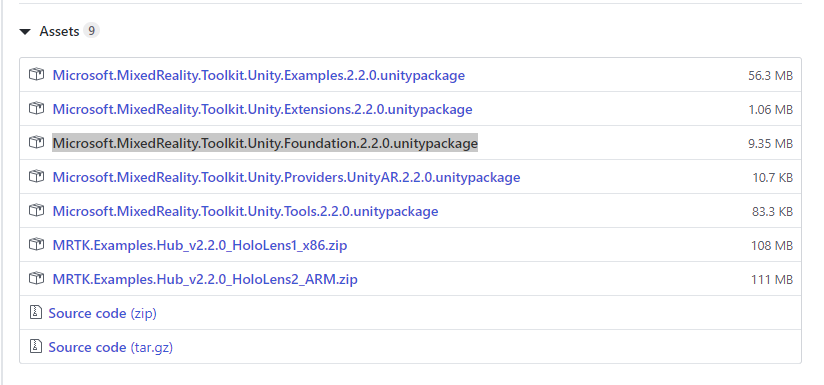
Task: Download MRTK Examples Hub HoloLens1_x86.zip
Action: pos(200,245)
